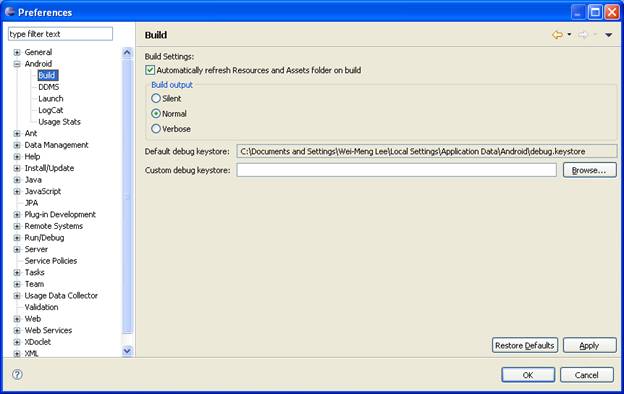Click the preference tree scrollbar thumb
The image size is (624, 394).
point(127,197)
